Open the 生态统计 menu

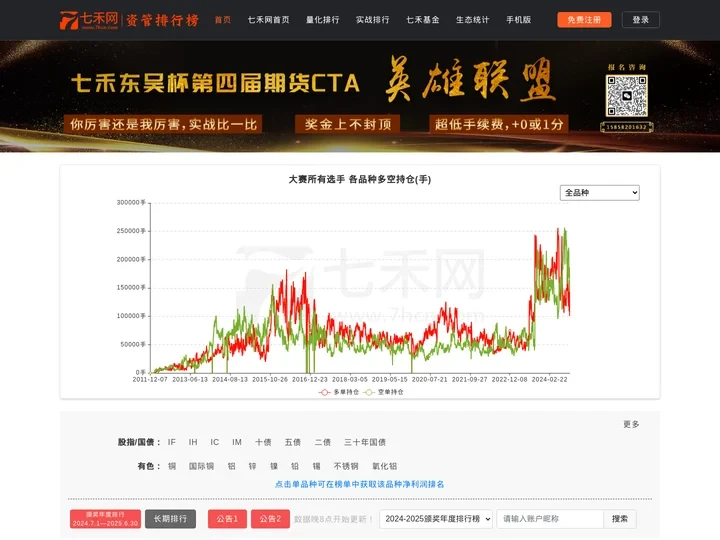472,20
